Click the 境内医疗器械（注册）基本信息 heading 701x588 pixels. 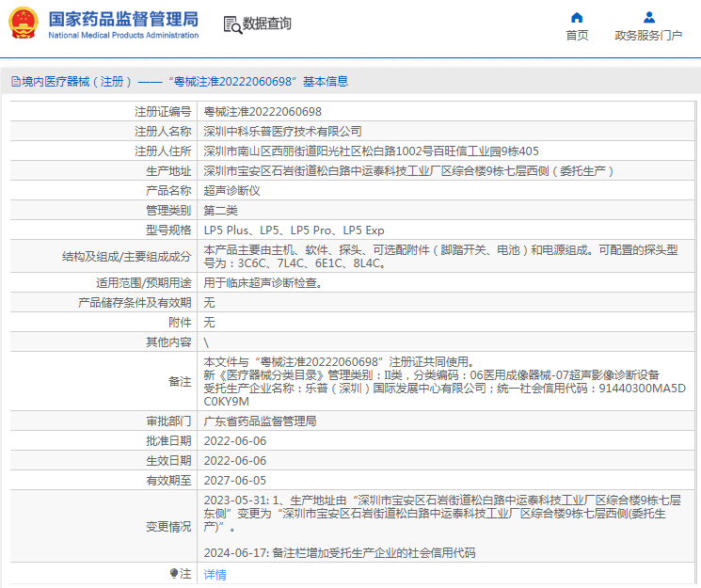tap(180, 82)
